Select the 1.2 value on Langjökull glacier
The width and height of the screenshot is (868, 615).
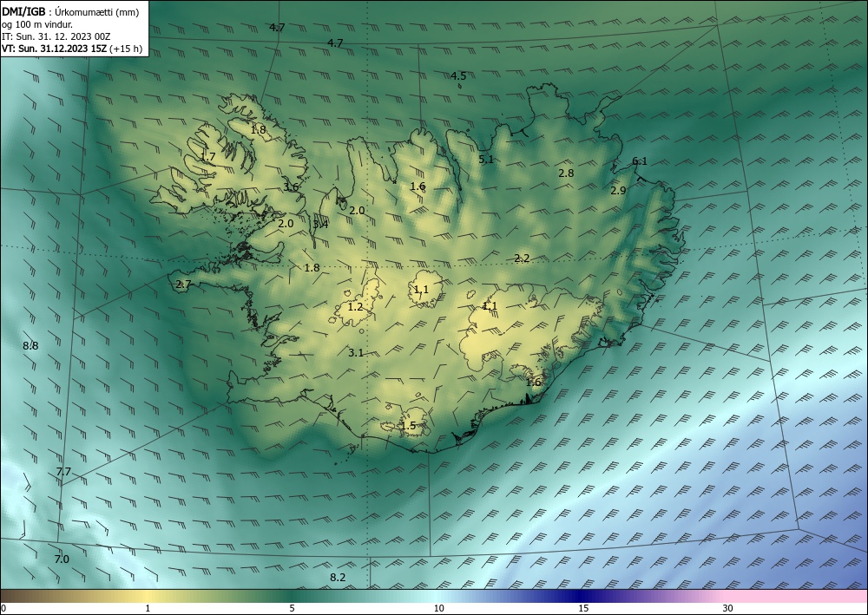point(355,307)
